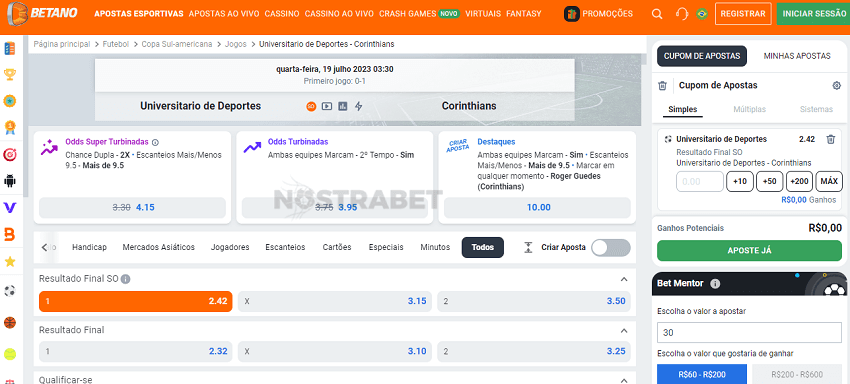The height and width of the screenshot is (384, 850).
Task: Add +50 to stake amount
Action: tap(769, 182)
